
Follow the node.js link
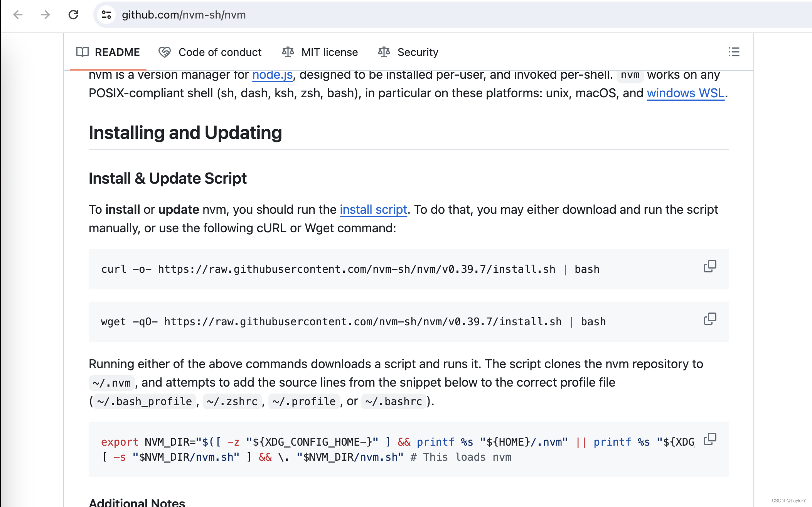[x=272, y=75]
